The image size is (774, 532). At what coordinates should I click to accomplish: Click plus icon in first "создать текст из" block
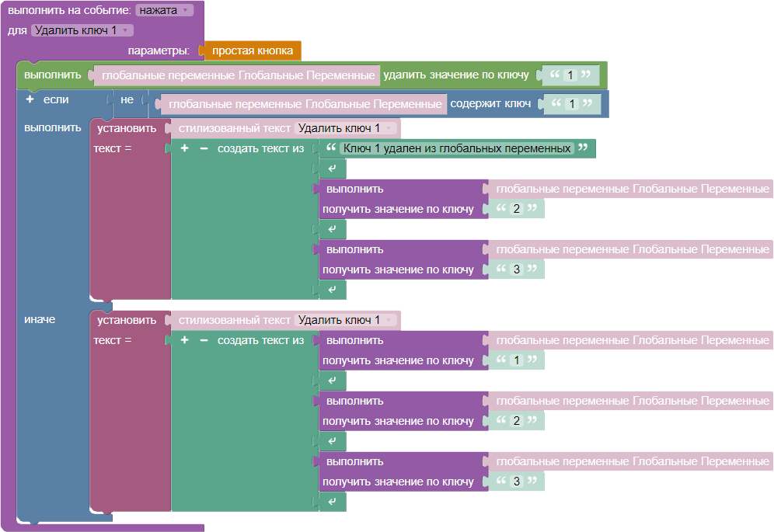pos(185,148)
